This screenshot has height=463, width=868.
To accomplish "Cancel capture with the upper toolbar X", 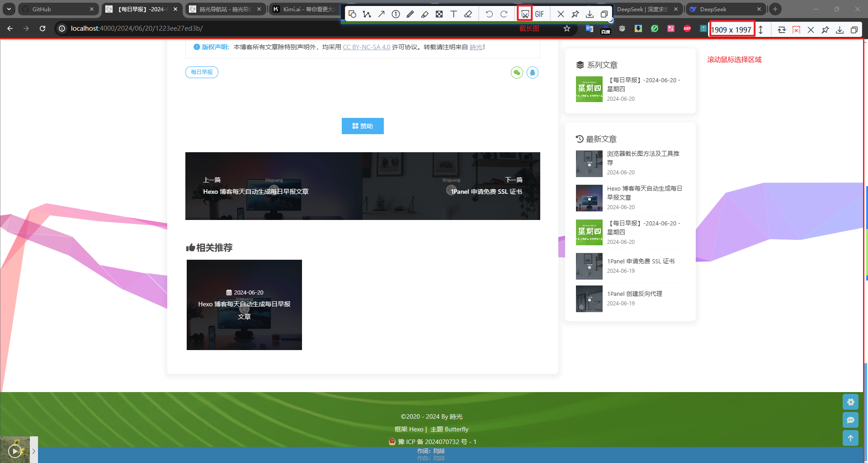I will pyautogui.click(x=561, y=14).
